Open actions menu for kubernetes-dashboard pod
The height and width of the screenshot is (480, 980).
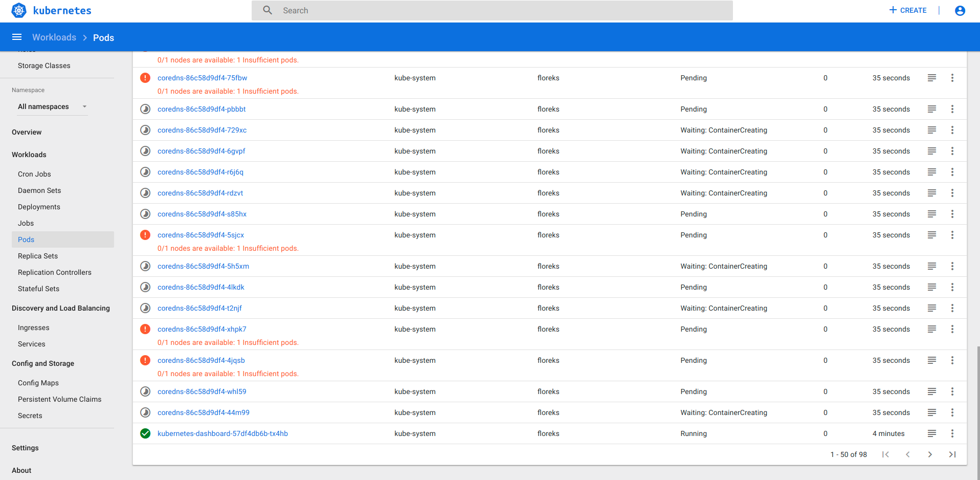coord(952,433)
